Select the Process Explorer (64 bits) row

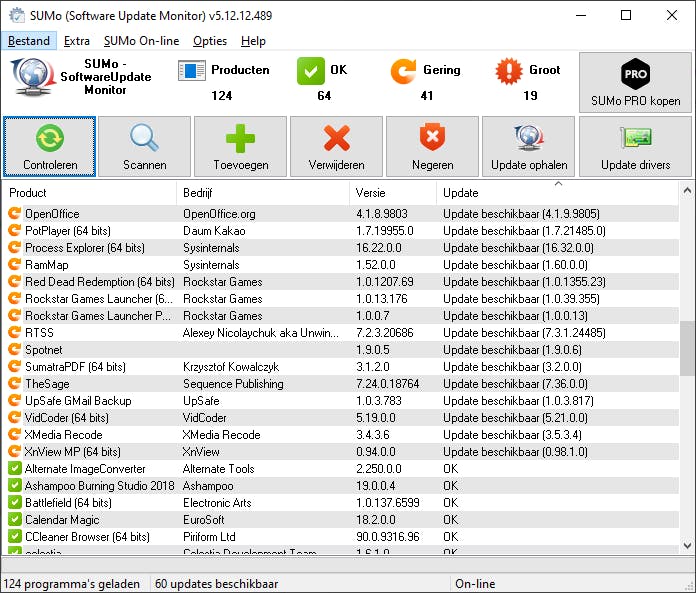[x=341, y=248]
